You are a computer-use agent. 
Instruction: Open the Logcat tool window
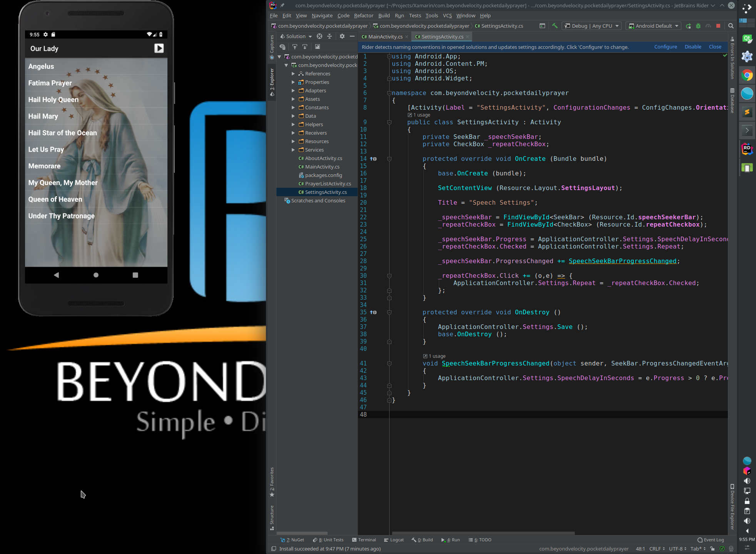[394, 540]
